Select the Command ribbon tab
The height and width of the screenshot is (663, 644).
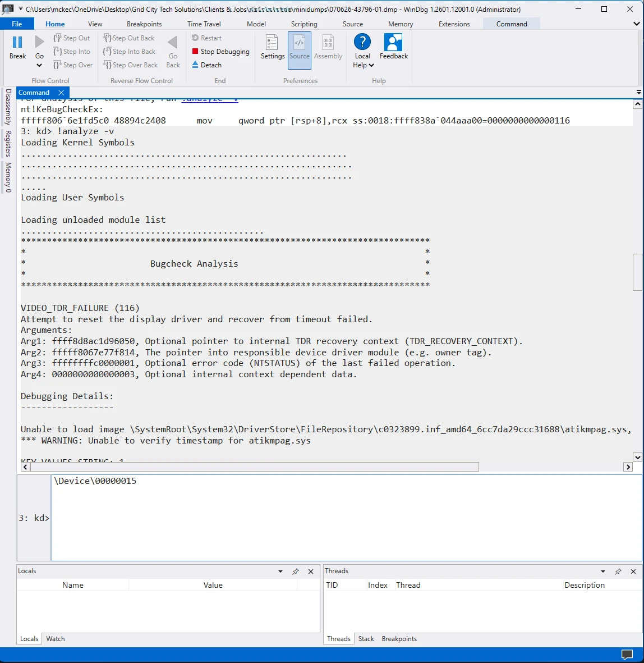511,24
